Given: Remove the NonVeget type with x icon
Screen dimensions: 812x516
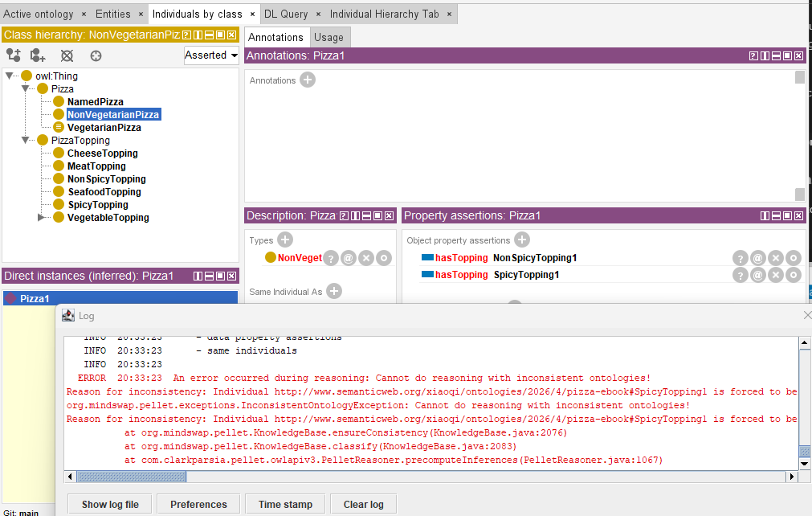Looking at the screenshot, I should click(x=366, y=257).
